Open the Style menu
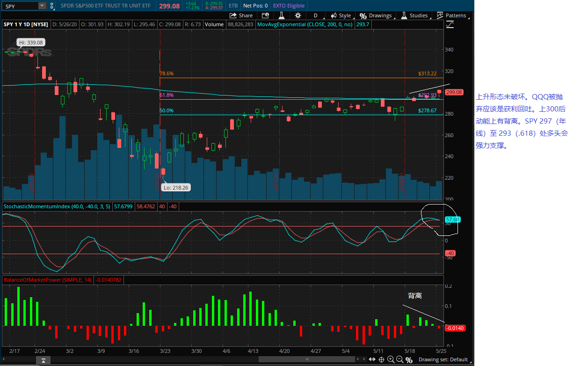The width and height of the screenshot is (588, 366). point(341,15)
